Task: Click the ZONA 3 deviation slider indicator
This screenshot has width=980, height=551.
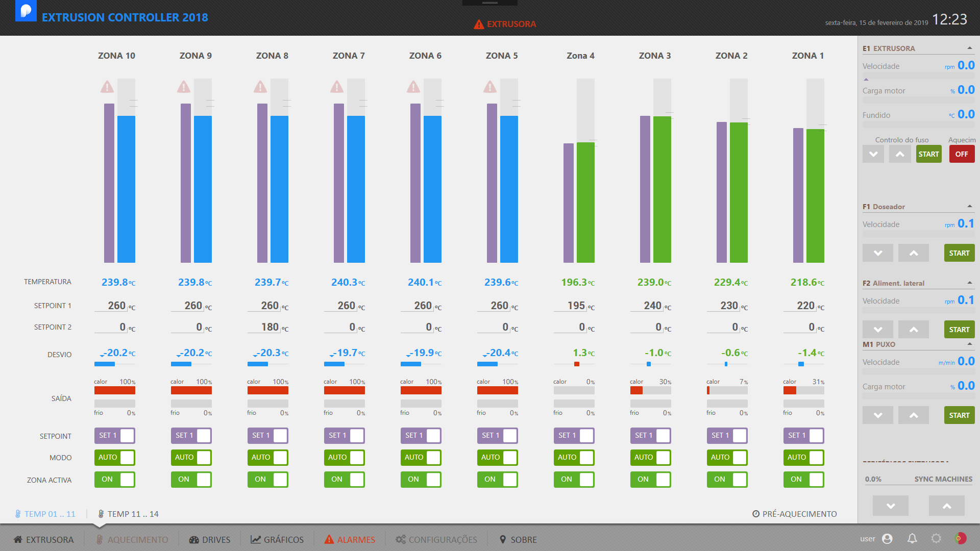Action: tap(649, 364)
